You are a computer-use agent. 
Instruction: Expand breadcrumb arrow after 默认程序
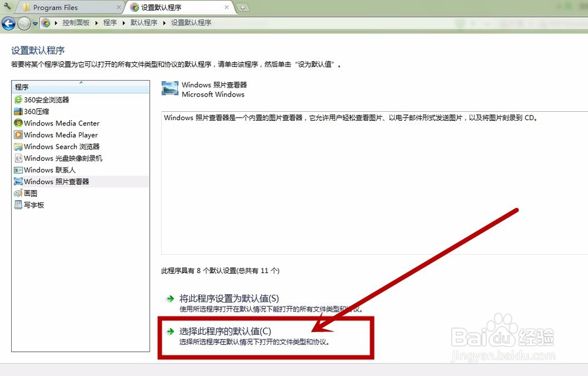164,23
